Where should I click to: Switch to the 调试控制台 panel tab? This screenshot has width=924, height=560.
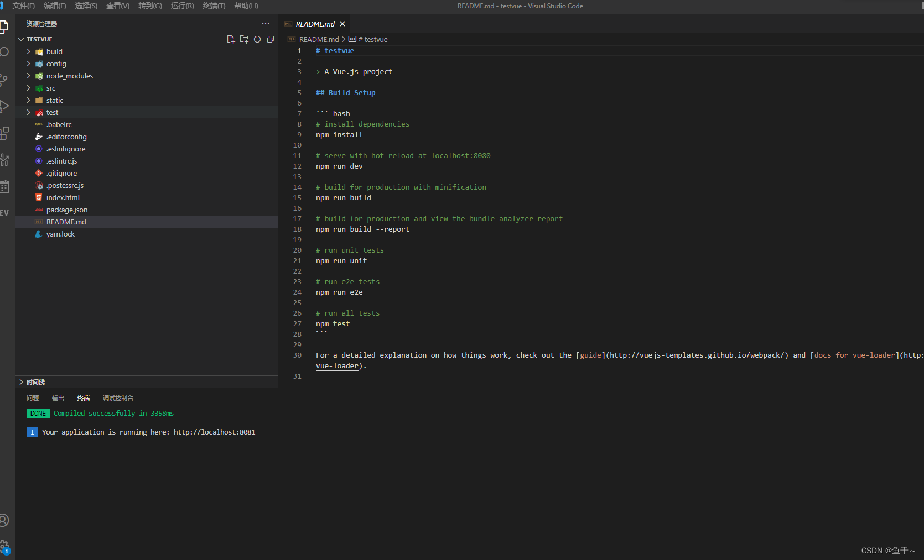118,398
